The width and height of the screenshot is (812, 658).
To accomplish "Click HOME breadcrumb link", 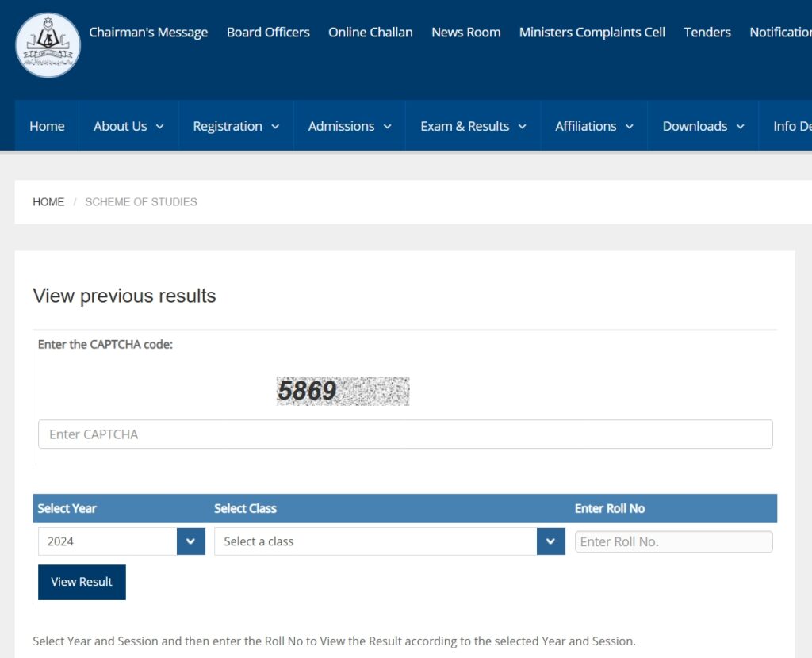I will coord(48,202).
